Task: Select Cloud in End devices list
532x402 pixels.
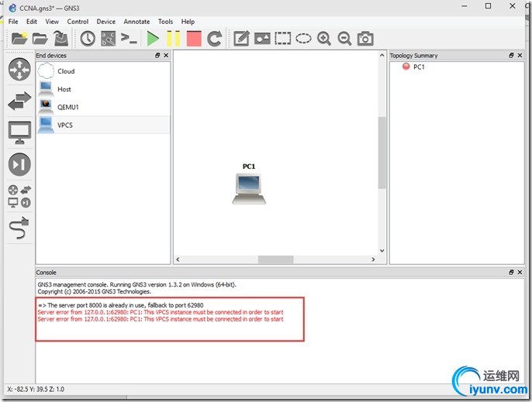Action: point(103,71)
